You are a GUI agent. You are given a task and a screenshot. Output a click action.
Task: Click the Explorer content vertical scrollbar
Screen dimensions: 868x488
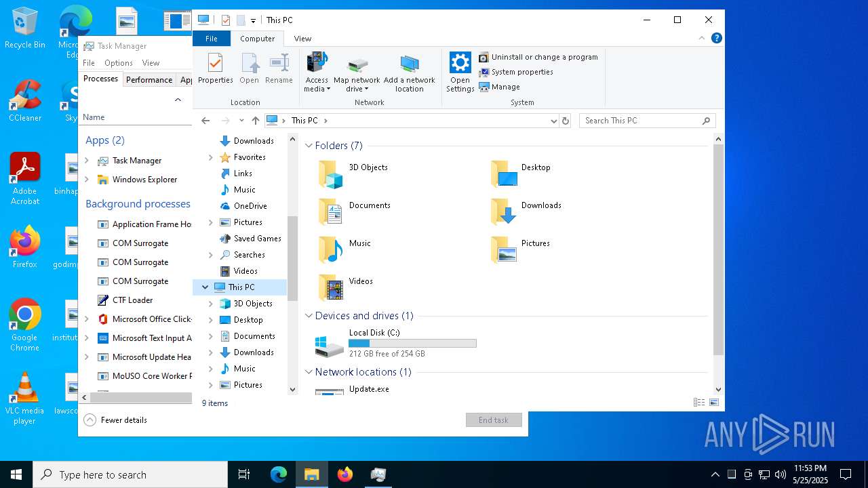[719, 250]
